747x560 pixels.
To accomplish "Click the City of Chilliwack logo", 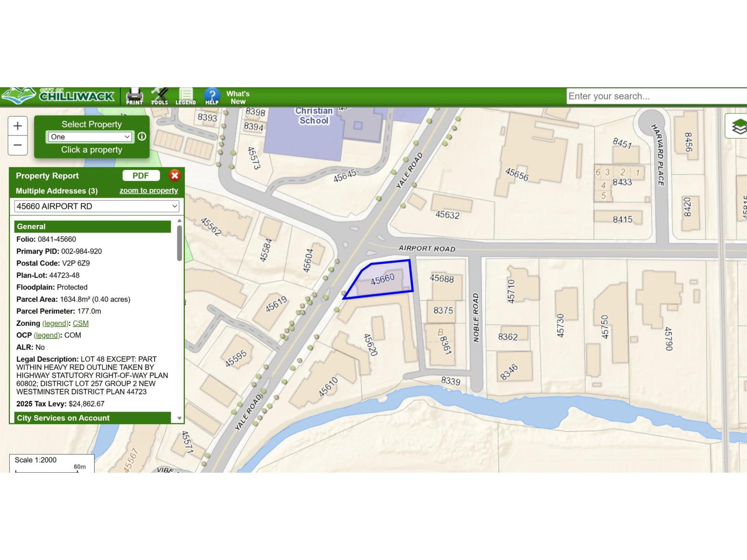I will pos(58,96).
